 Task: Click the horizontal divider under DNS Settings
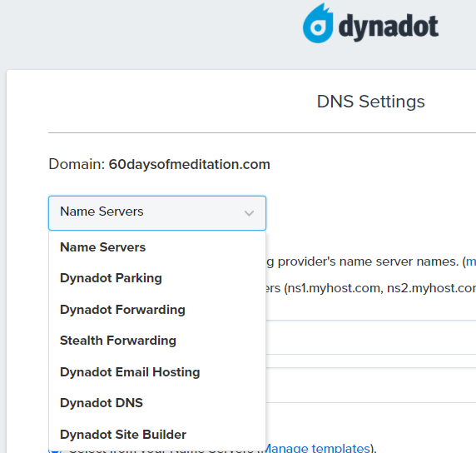coord(262,132)
